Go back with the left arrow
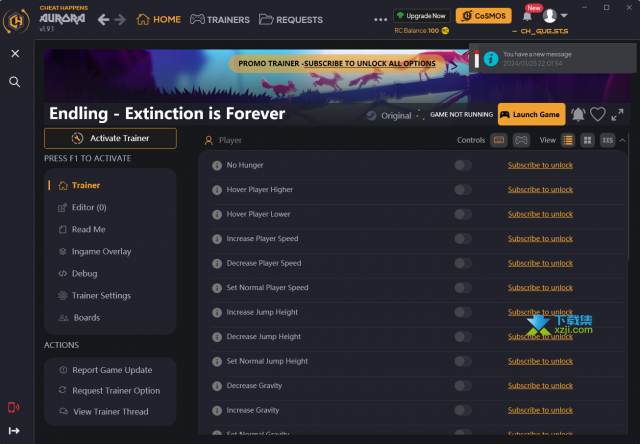 pos(103,20)
